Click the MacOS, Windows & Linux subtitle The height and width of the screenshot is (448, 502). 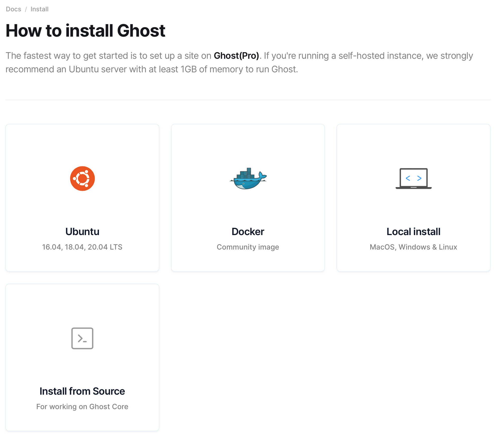[413, 247]
